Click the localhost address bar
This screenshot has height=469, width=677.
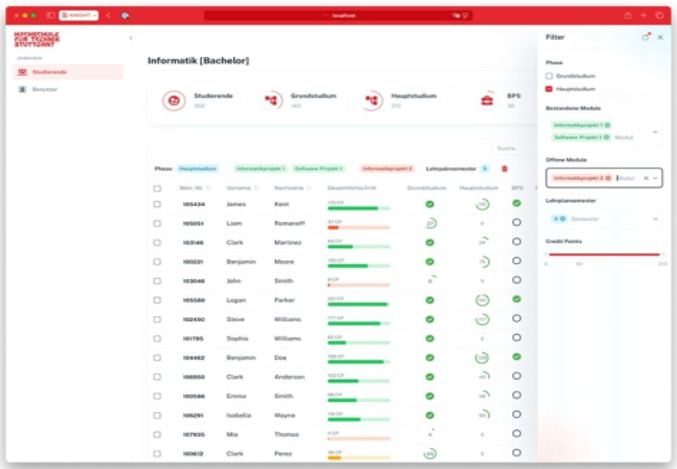point(338,16)
